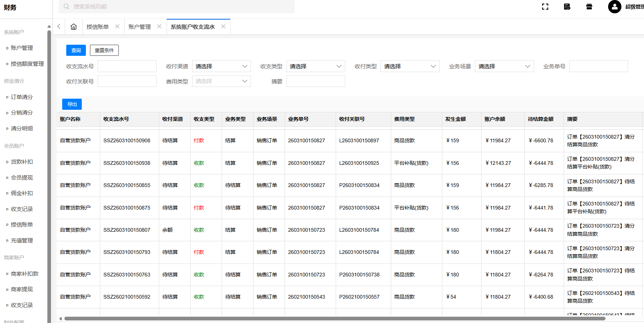Click the 发生金额 column header
The width and height of the screenshot is (644, 323).
point(456,119)
